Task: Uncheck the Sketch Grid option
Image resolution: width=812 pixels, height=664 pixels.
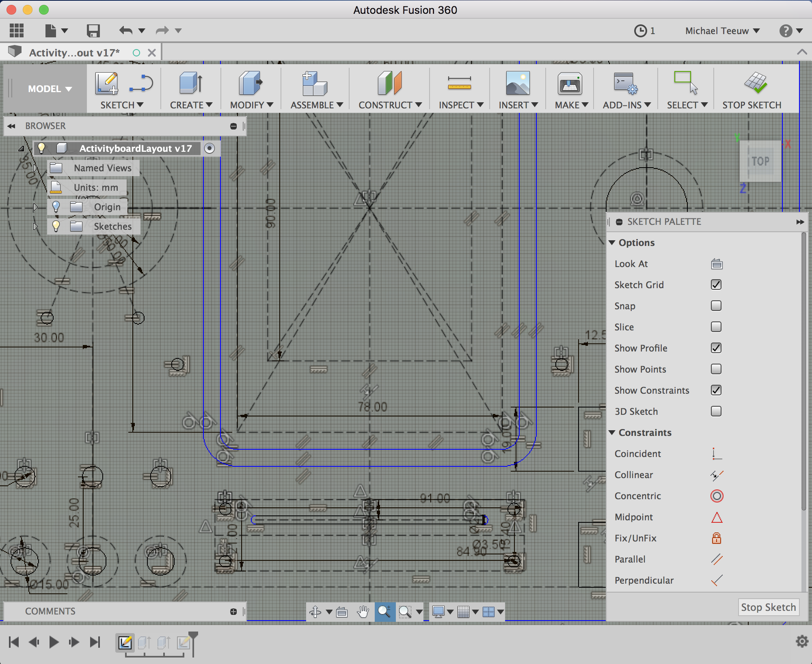Action: 716,285
